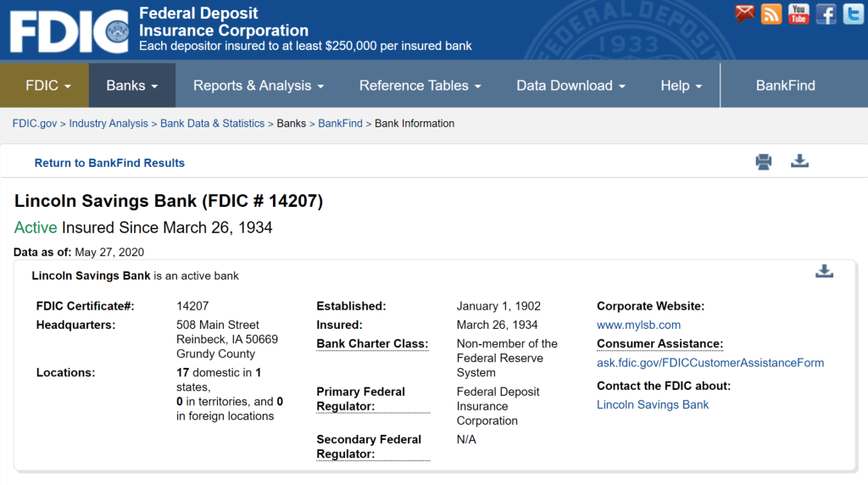868x485 pixels.
Task: Click Grundy County text
Action: click(x=216, y=354)
